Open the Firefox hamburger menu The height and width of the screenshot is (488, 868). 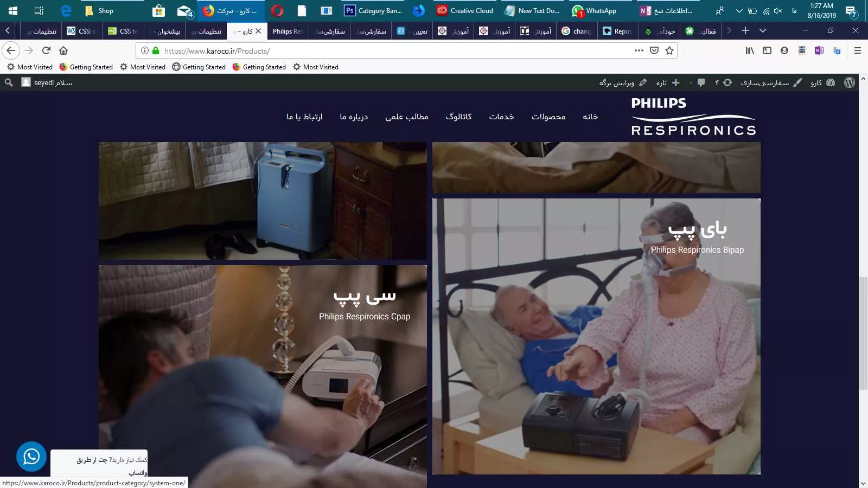point(858,50)
